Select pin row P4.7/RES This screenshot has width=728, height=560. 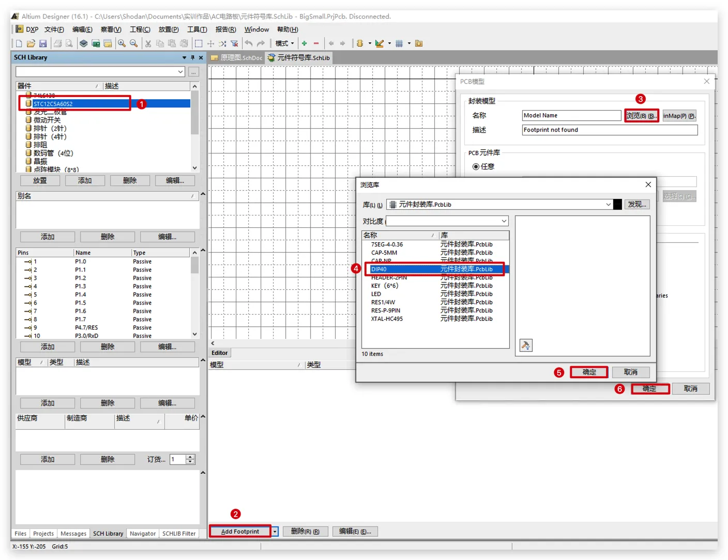(x=104, y=328)
